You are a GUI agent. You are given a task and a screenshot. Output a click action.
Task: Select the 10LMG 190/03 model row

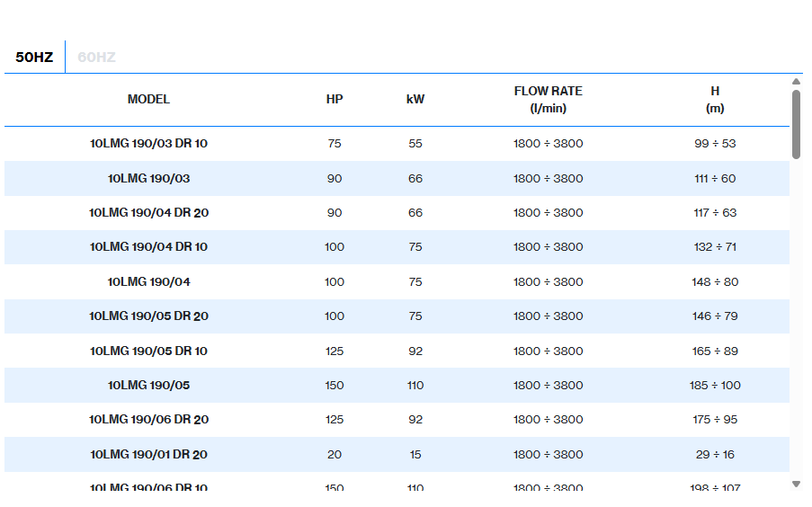148,179
